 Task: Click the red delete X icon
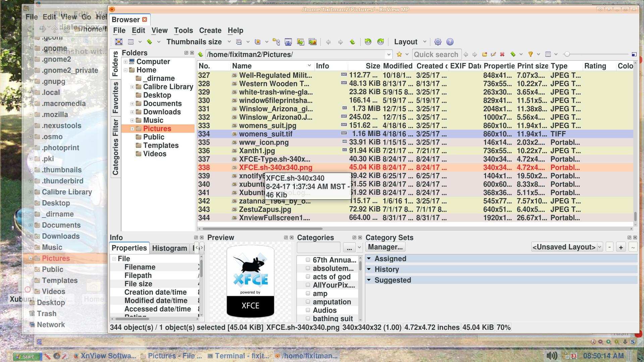click(502, 54)
